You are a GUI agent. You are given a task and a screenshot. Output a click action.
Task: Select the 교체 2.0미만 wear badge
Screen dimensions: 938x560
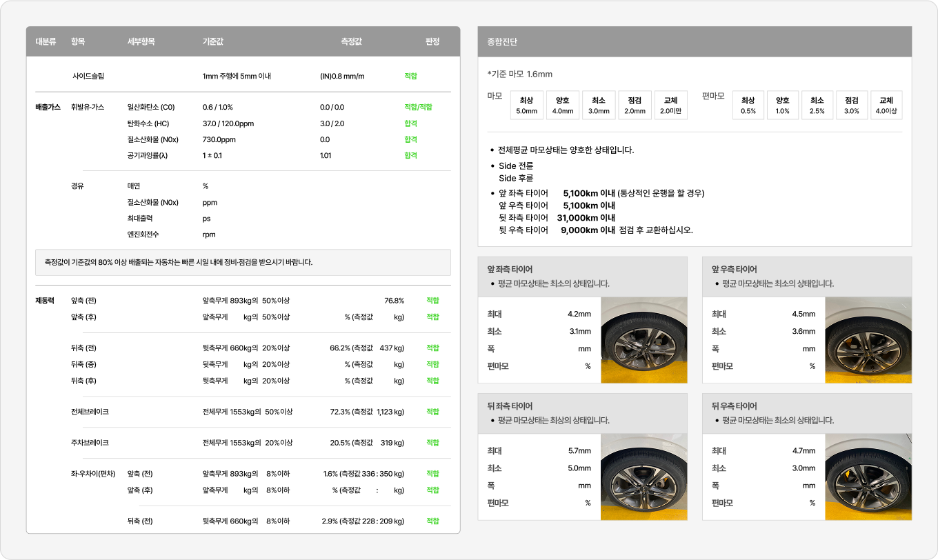670,106
